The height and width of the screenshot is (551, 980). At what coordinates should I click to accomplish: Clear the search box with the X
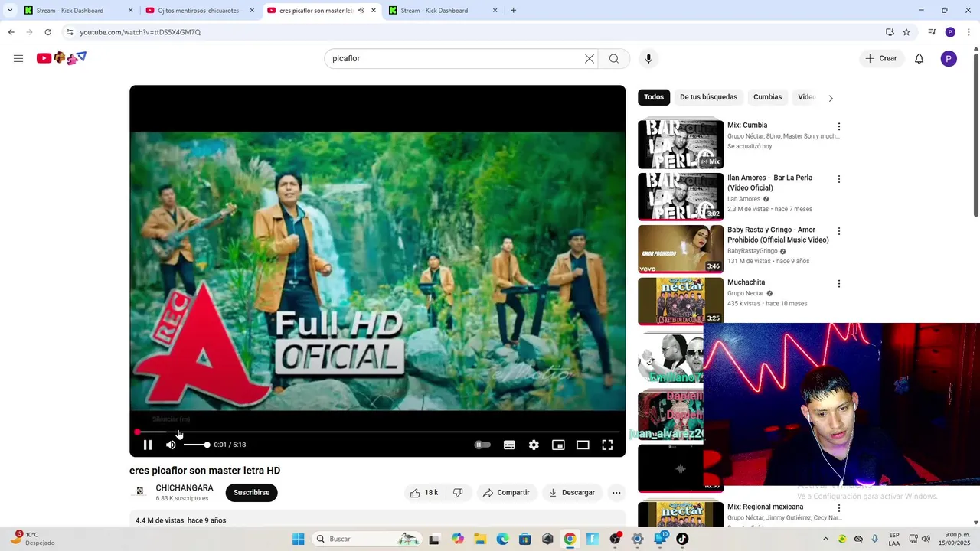pos(590,58)
